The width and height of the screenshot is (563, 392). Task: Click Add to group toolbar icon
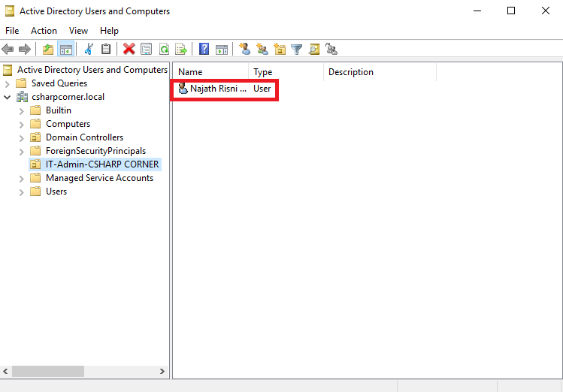tap(331, 49)
